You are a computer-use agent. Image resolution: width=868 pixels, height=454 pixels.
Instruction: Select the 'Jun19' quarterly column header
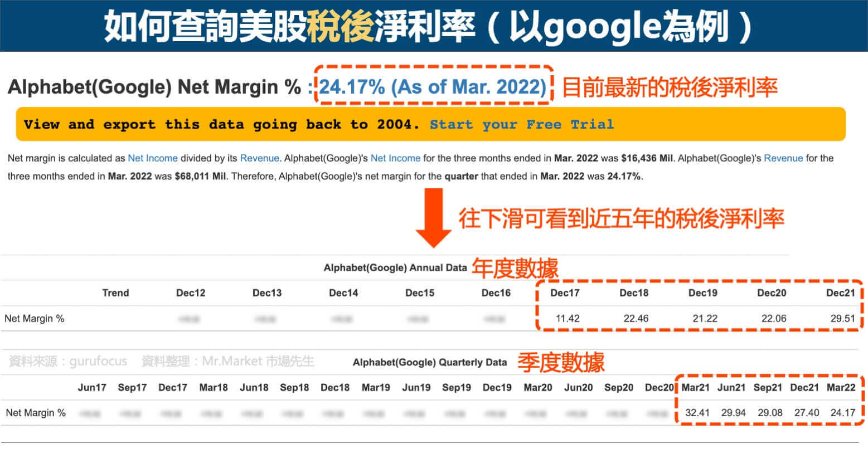(416, 388)
